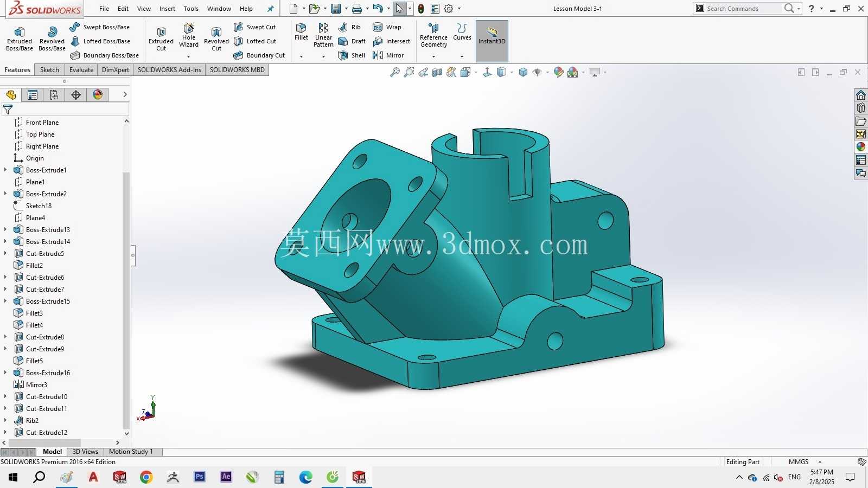
Task: Switch to the Evaluate tab
Action: [x=81, y=70]
